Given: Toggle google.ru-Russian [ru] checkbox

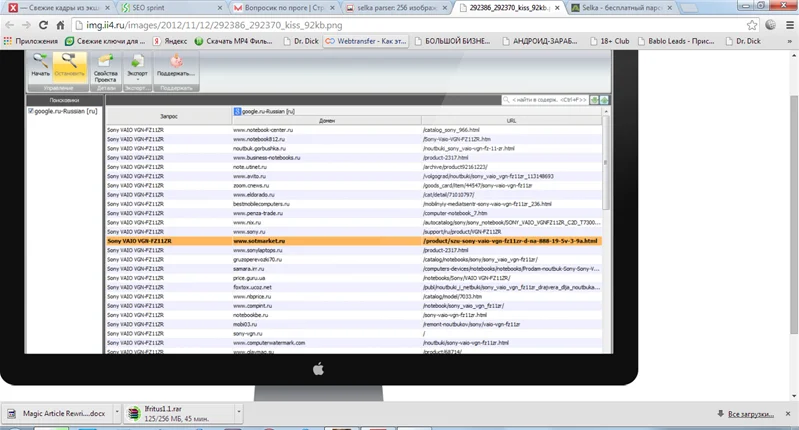Looking at the screenshot, I should pyautogui.click(x=32, y=111).
